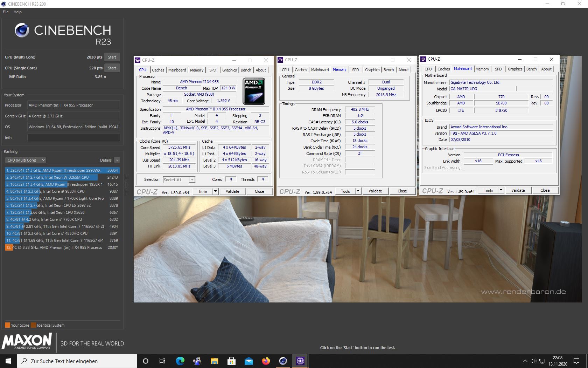Image resolution: width=588 pixels, height=368 pixels.
Task: Select Core i7-7700K ranking entry
Action: click(62, 219)
